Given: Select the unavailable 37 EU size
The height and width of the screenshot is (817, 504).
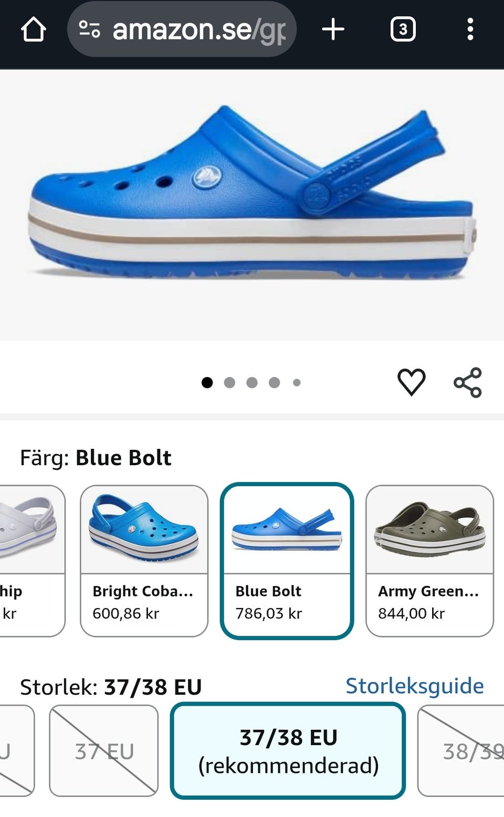Looking at the screenshot, I should 104,751.
